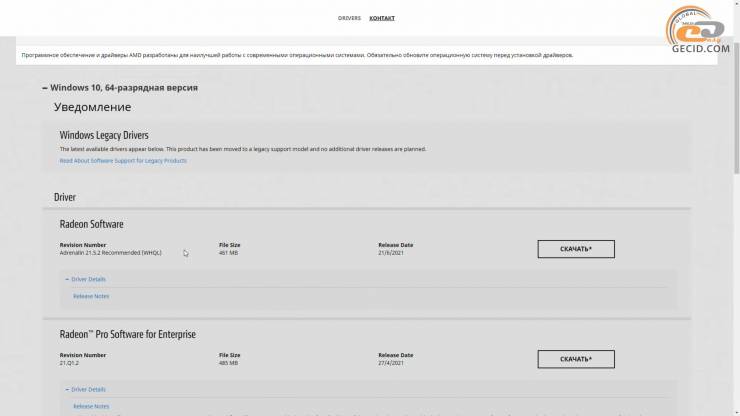Download Radeon Software with СКАЧАТЬ button
Viewport: 740px width, 416px height.
point(575,249)
